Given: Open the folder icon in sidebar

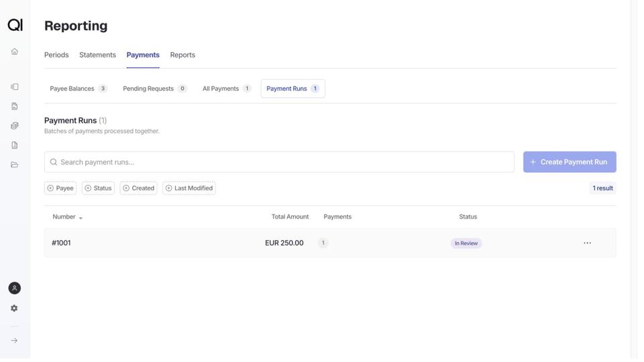Looking at the screenshot, I should 14,166.
